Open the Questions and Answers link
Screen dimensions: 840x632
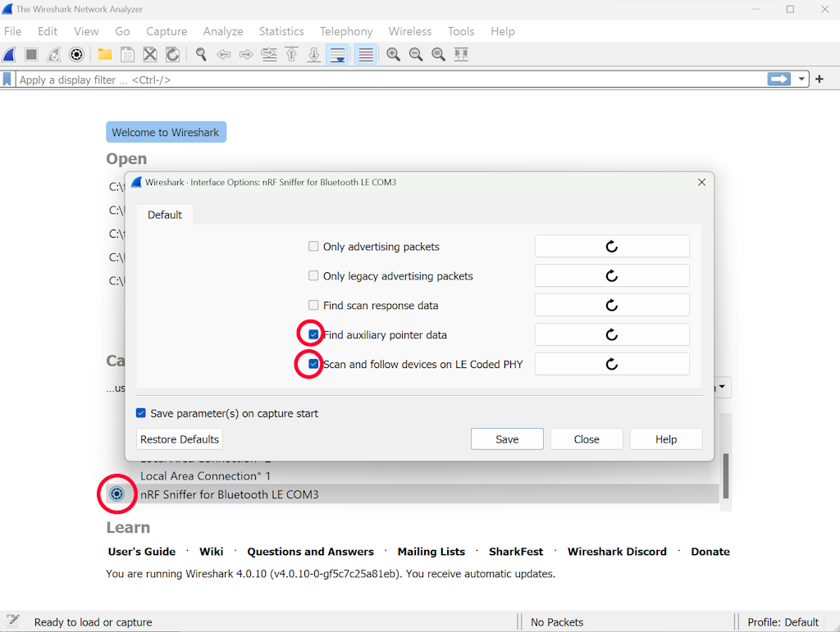(x=310, y=551)
